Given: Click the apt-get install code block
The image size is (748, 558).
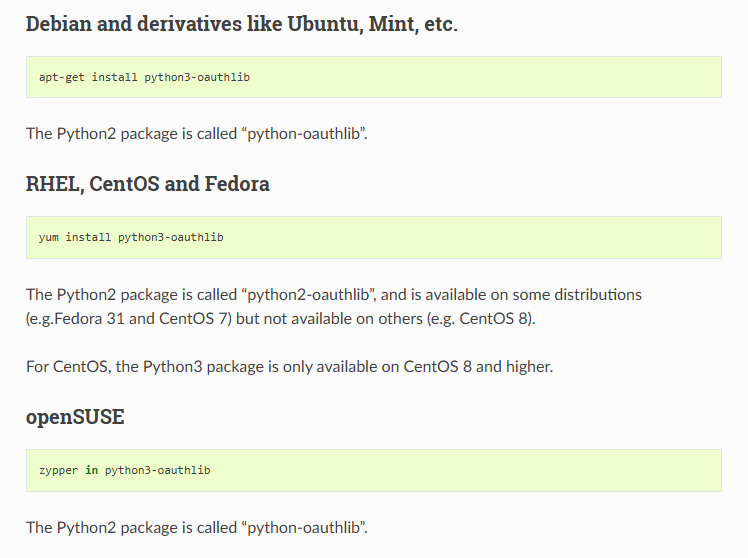Looking at the screenshot, I should tap(373, 77).
